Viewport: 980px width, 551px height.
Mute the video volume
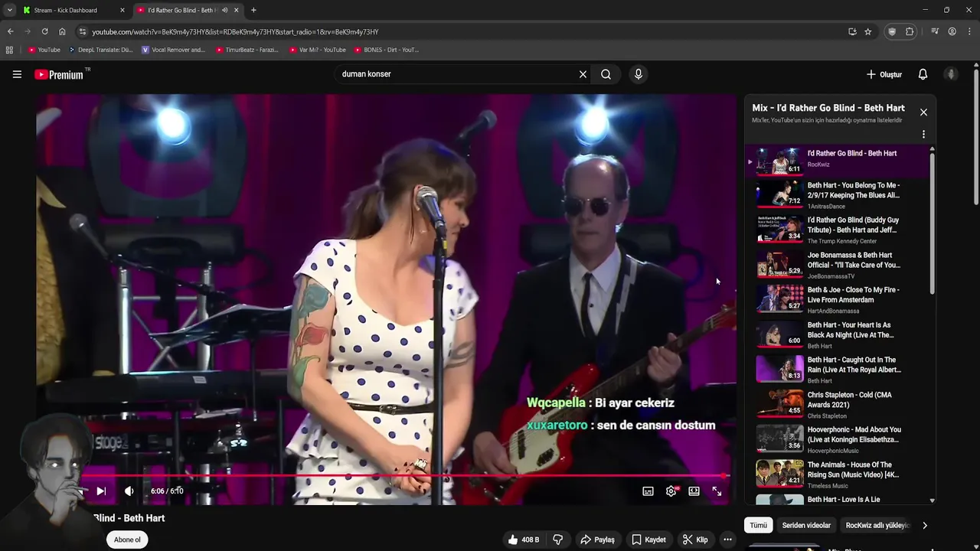(x=129, y=491)
